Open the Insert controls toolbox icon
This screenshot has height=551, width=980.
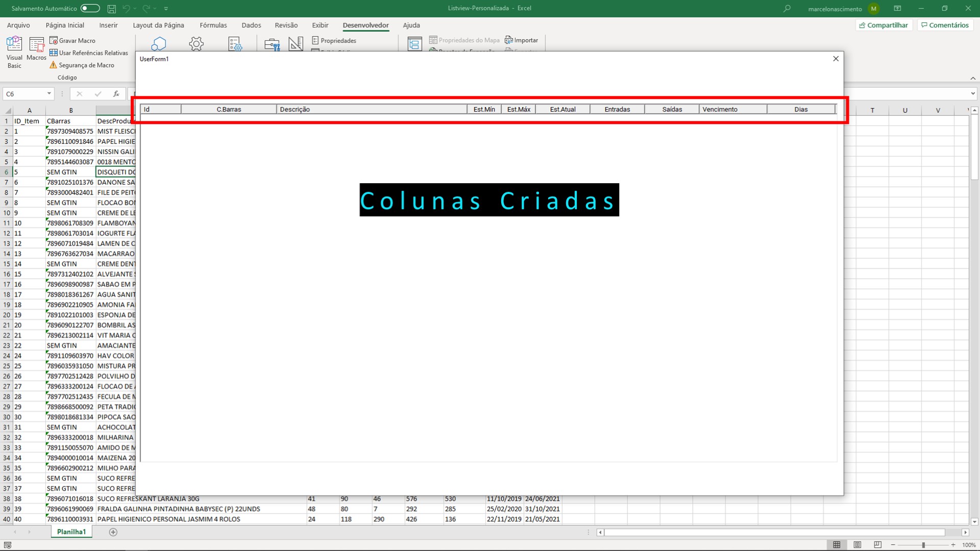coord(272,44)
